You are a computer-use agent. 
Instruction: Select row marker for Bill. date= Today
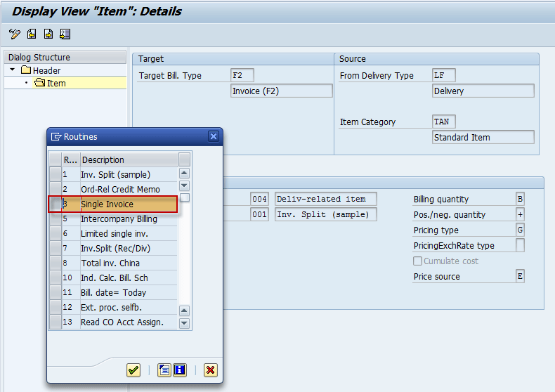55,292
